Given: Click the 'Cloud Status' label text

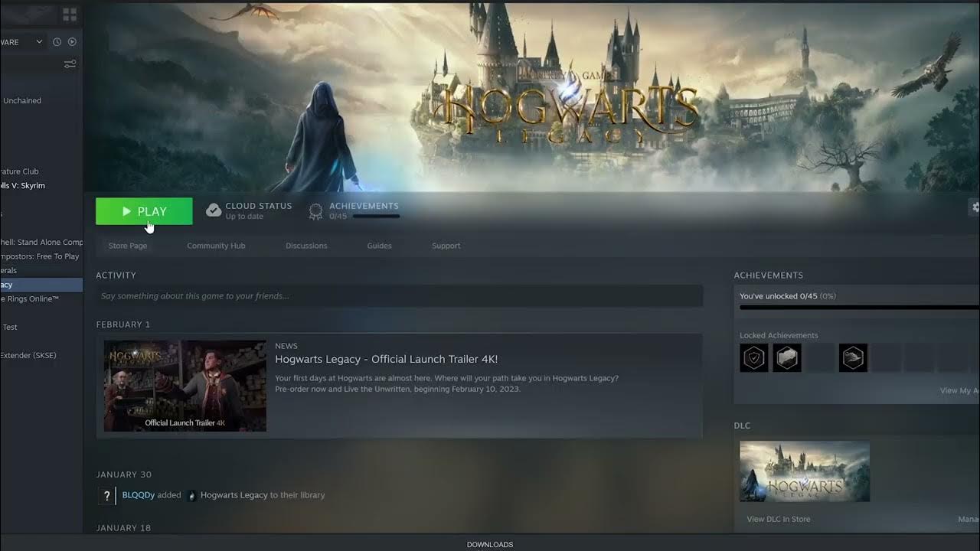Looking at the screenshot, I should coord(259,206).
